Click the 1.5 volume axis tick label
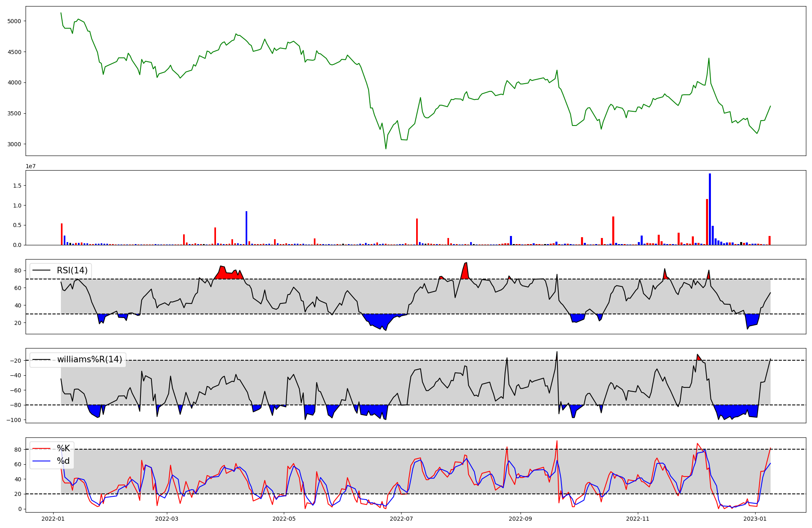The width and height of the screenshot is (812, 528). point(17,186)
